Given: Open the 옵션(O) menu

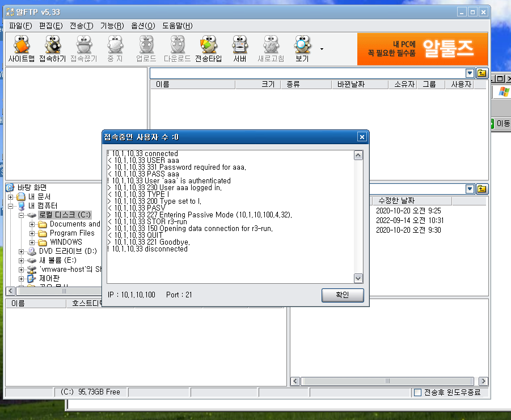Looking at the screenshot, I should [x=143, y=26].
